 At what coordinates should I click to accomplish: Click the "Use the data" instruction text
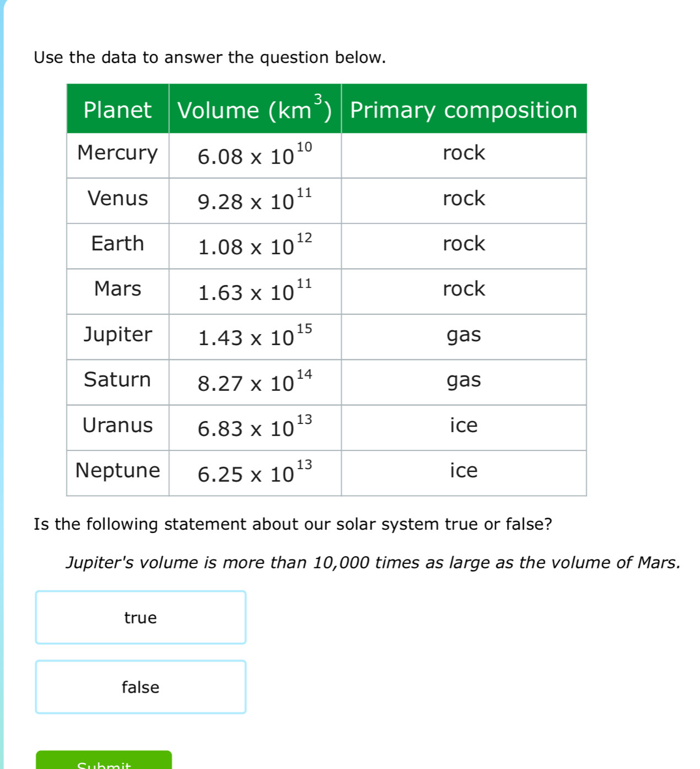pos(210,57)
